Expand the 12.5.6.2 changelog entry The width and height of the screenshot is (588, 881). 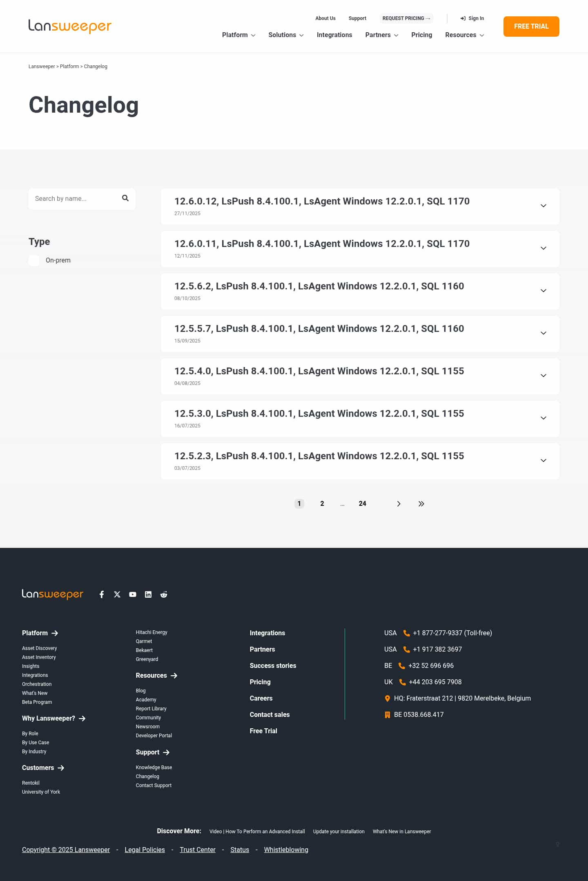click(x=360, y=291)
